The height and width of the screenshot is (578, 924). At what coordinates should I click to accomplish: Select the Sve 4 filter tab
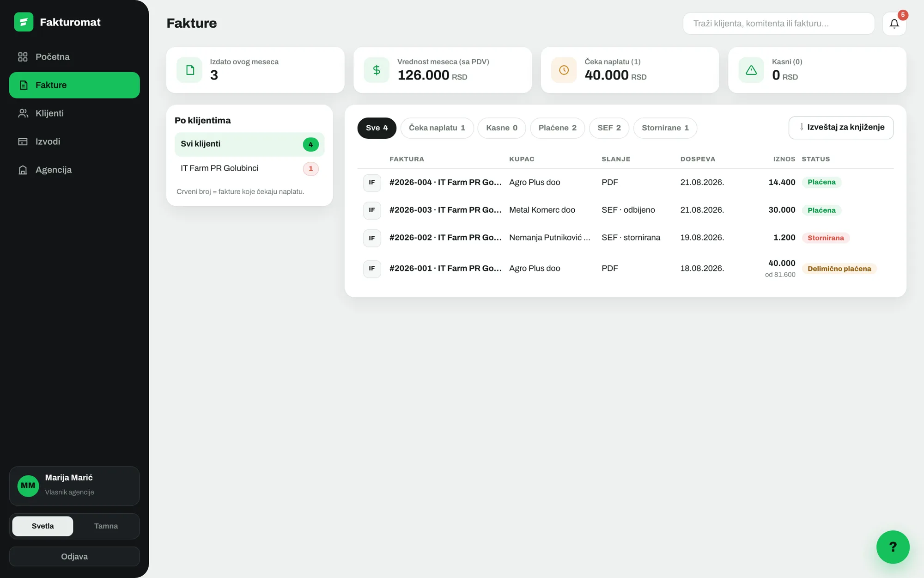(x=377, y=128)
